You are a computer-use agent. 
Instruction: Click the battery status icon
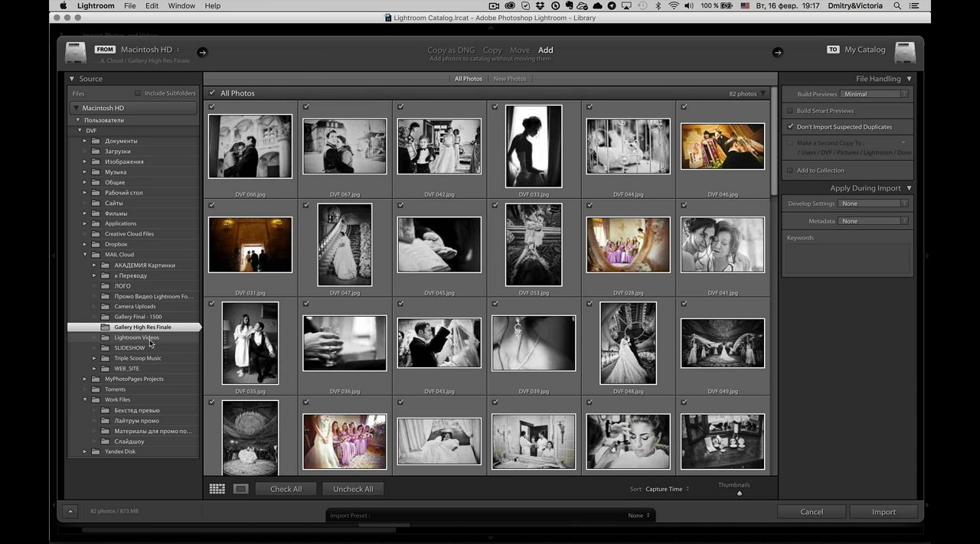(x=727, y=5)
